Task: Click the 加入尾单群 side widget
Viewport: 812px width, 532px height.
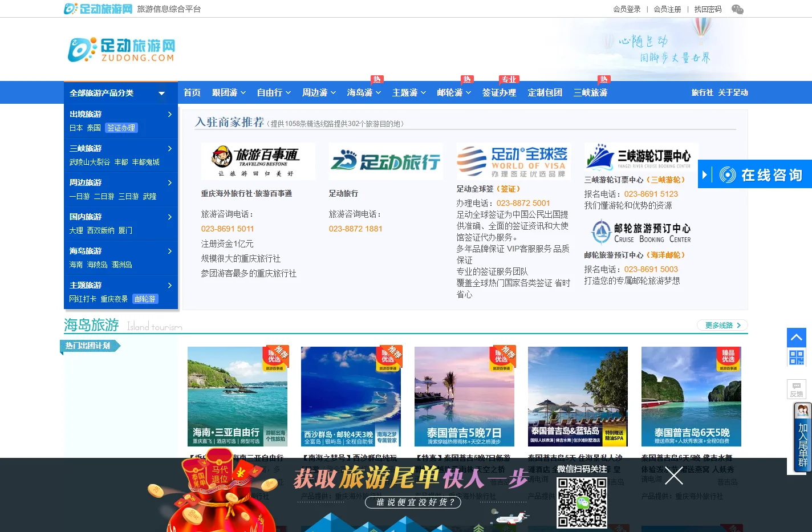Action: (802, 438)
